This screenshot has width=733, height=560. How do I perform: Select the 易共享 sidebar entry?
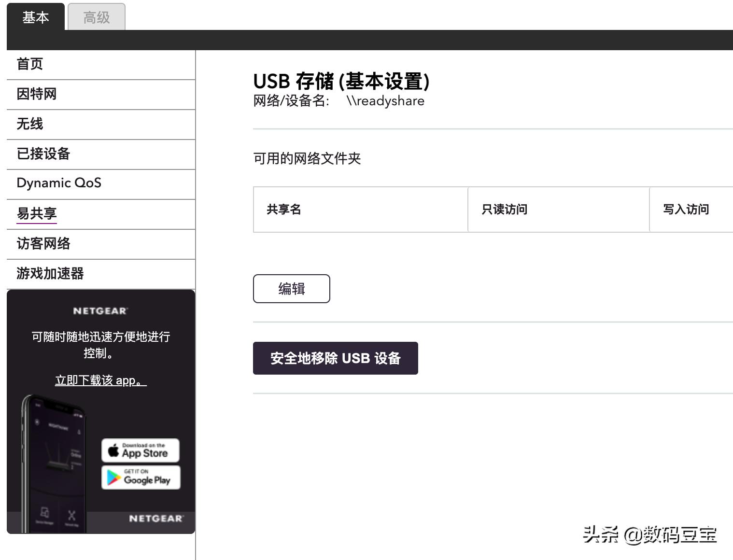click(x=36, y=214)
